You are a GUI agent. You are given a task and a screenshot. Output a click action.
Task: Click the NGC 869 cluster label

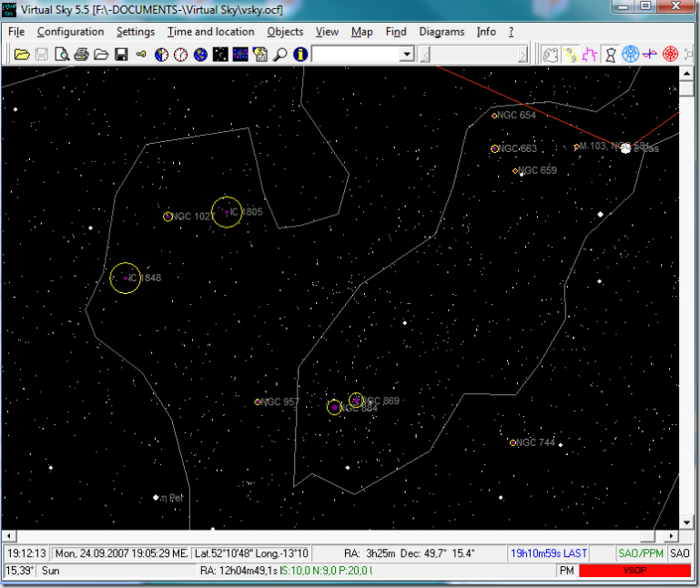pyautogui.click(x=380, y=400)
